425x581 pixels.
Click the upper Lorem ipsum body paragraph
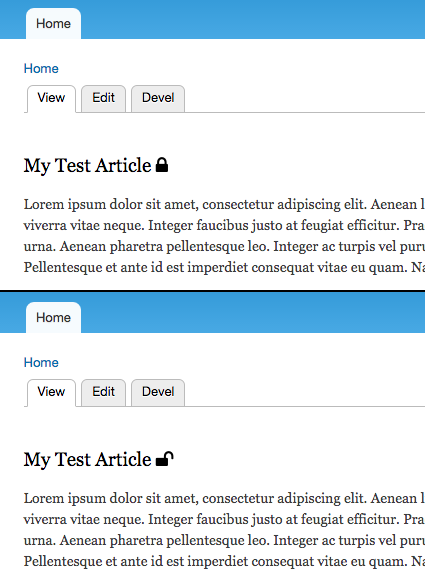[224, 236]
